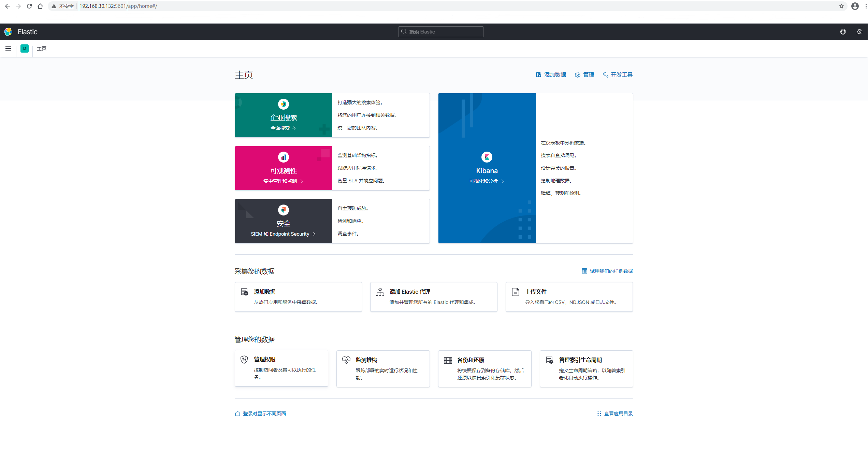Click the Elastic logo in header
This screenshot has height=461, width=868.
pyautogui.click(x=9, y=32)
